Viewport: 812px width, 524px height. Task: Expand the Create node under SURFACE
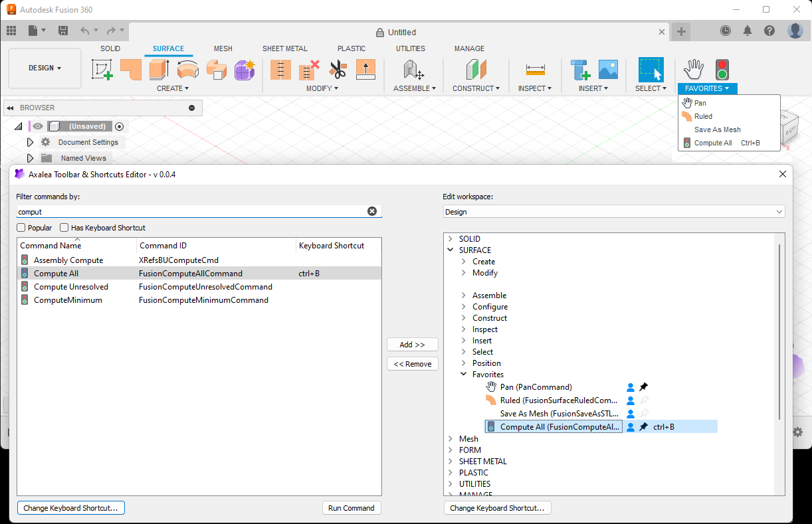click(463, 262)
